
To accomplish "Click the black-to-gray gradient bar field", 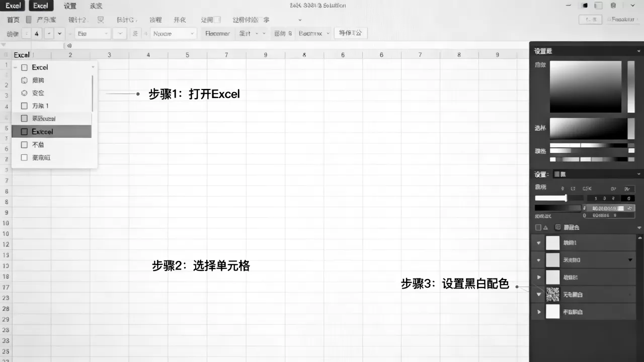I will coord(557,208).
